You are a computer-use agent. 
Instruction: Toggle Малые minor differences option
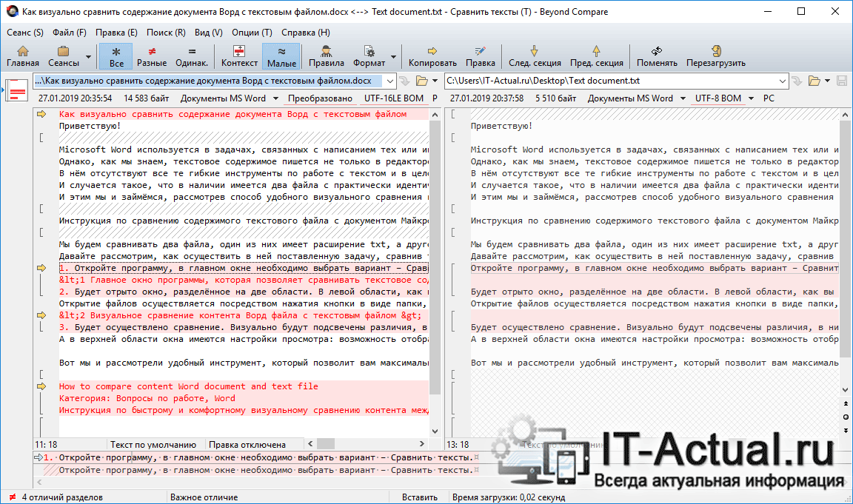(281, 56)
